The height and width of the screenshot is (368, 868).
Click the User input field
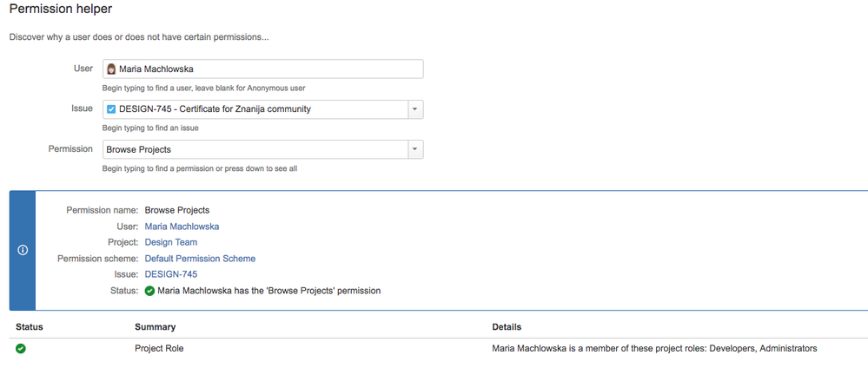coord(263,69)
